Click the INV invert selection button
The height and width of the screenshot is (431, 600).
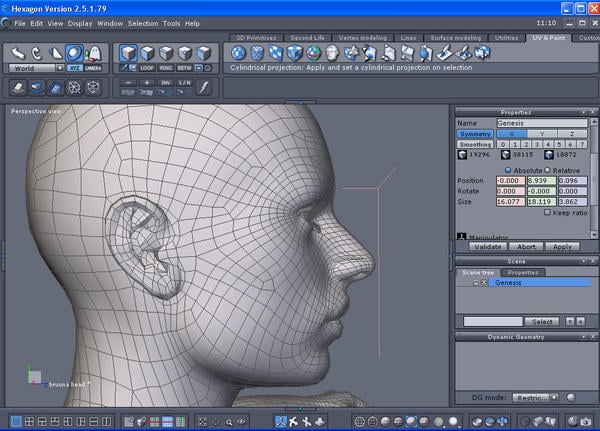tap(166, 82)
